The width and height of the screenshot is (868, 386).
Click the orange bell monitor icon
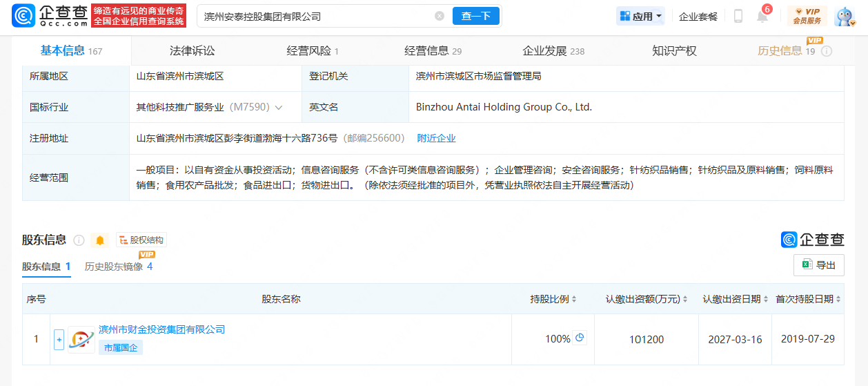pos(100,240)
